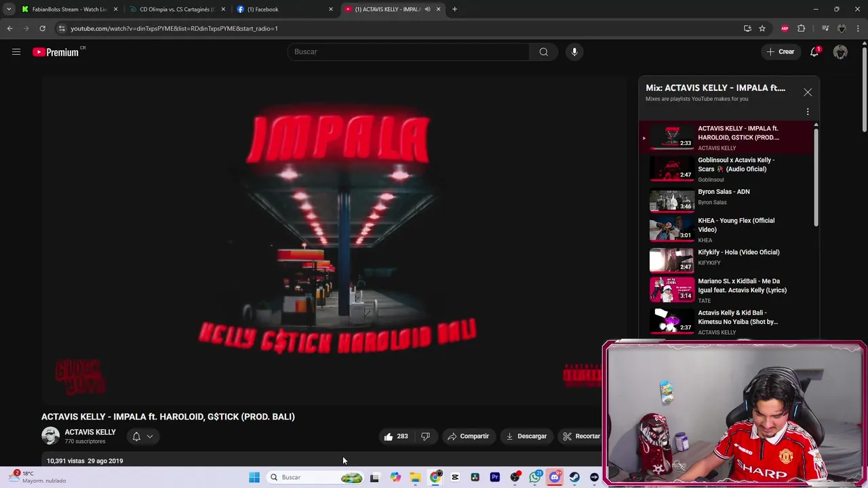The height and width of the screenshot is (488, 868).
Task: Open CapCut from the taskbar
Action: (x=455, y=478)
